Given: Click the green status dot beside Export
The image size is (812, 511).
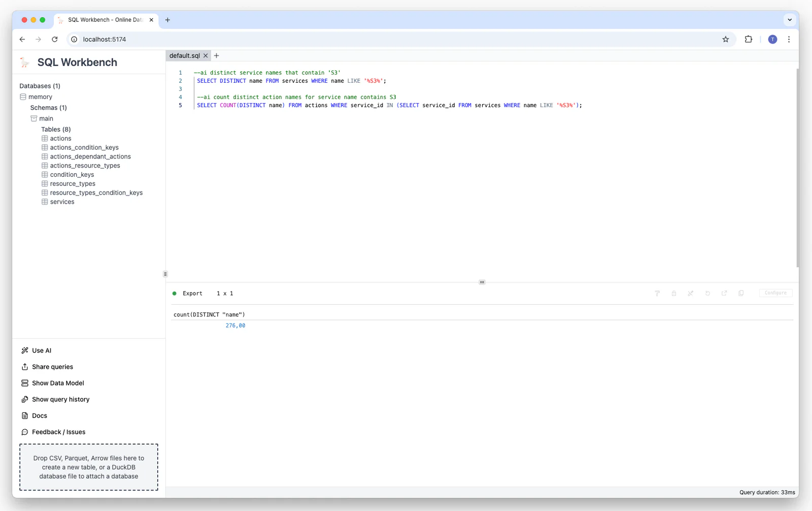Looking at the screenshot, I should [175, 294].
